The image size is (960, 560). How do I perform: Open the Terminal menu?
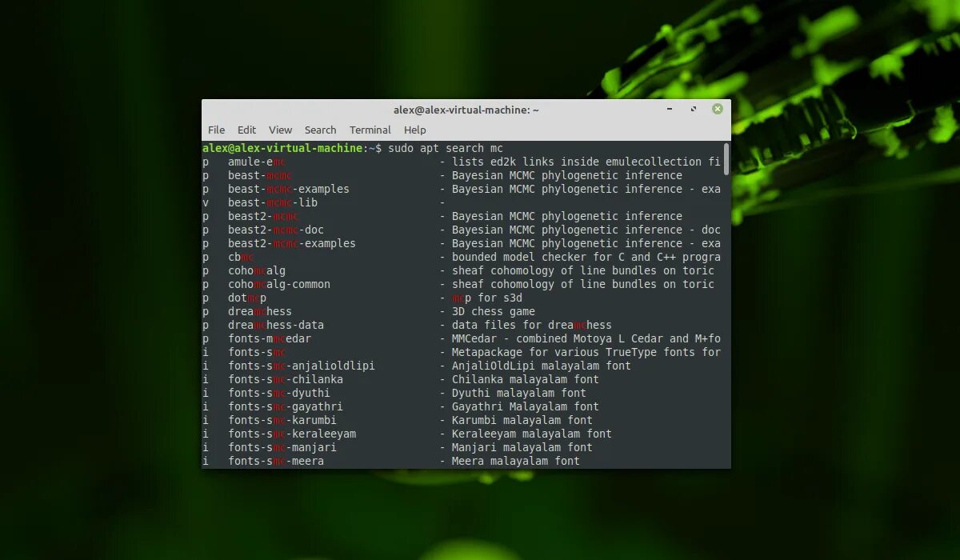pyautogui.click(x=370, y=130)
